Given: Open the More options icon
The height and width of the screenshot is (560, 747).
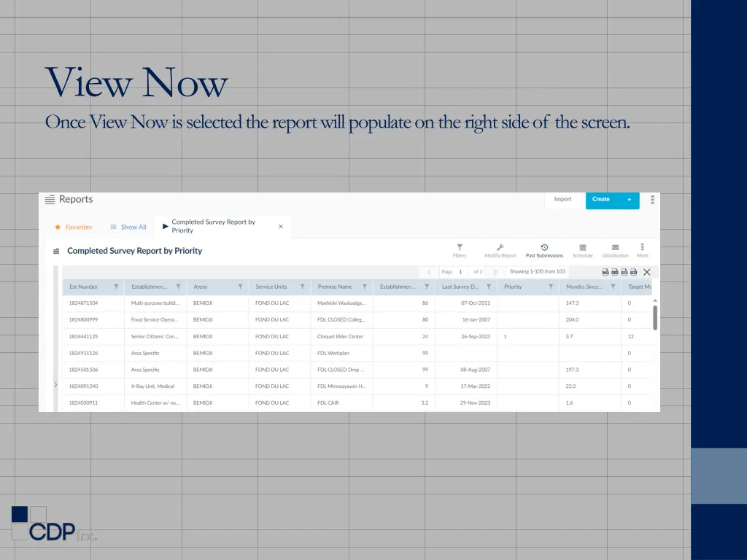Looking at the screenshot, I should click(642, 249).
